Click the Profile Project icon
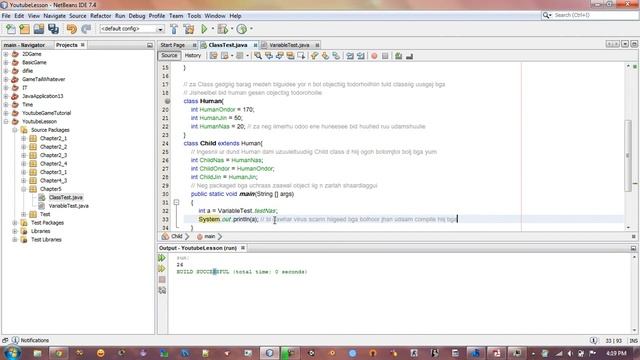Screen dimensions: 640x360 [x=242, y=29]
